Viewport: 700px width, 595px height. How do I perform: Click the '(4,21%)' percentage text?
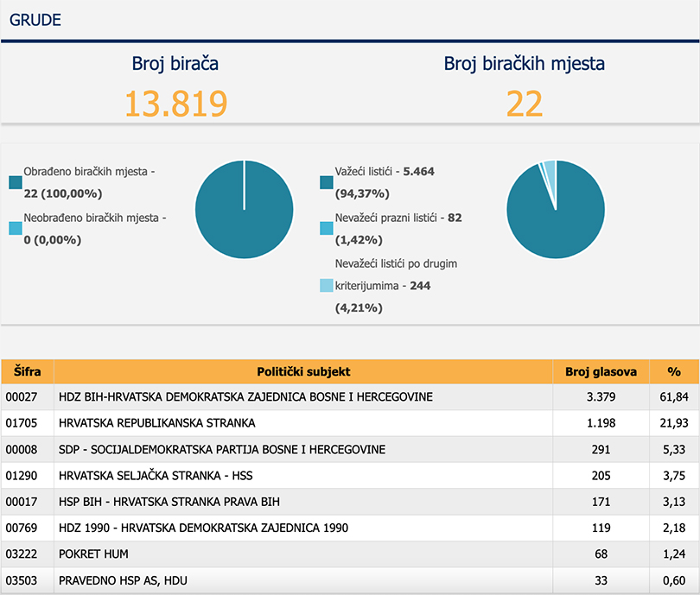[359, 307]
